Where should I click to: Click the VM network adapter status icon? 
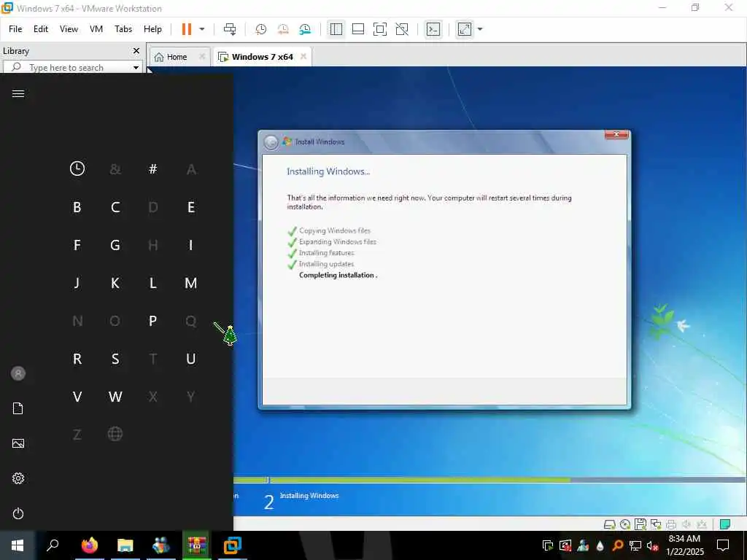[656, 524]
